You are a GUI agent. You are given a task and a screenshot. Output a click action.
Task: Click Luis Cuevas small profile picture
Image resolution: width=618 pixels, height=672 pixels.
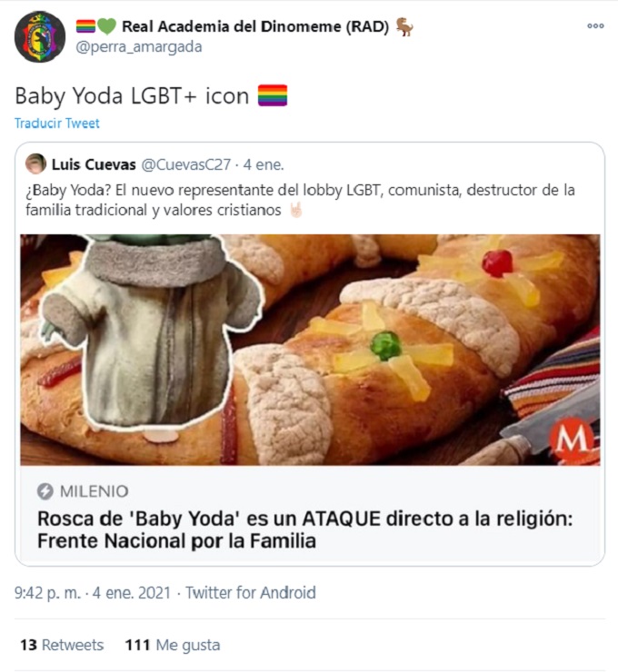35,164
